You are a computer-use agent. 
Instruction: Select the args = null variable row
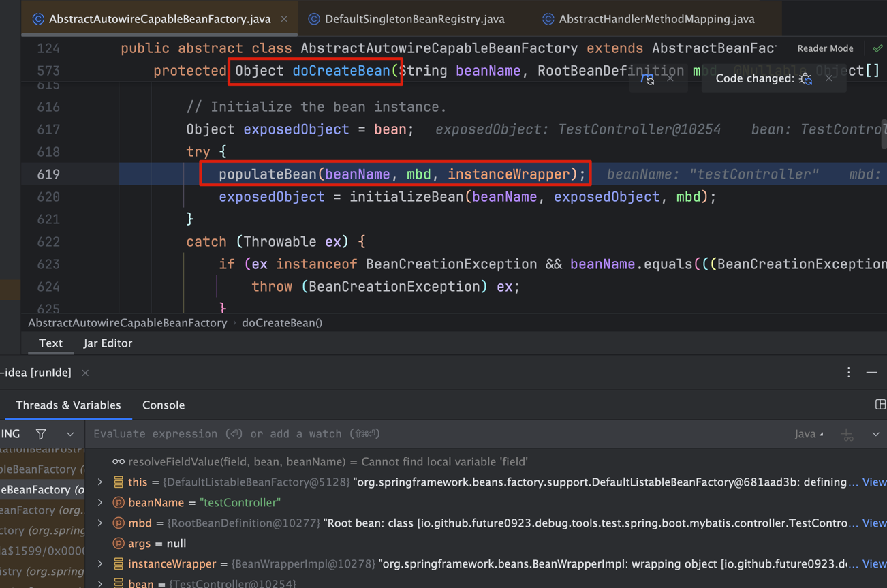tap(486, 544)
